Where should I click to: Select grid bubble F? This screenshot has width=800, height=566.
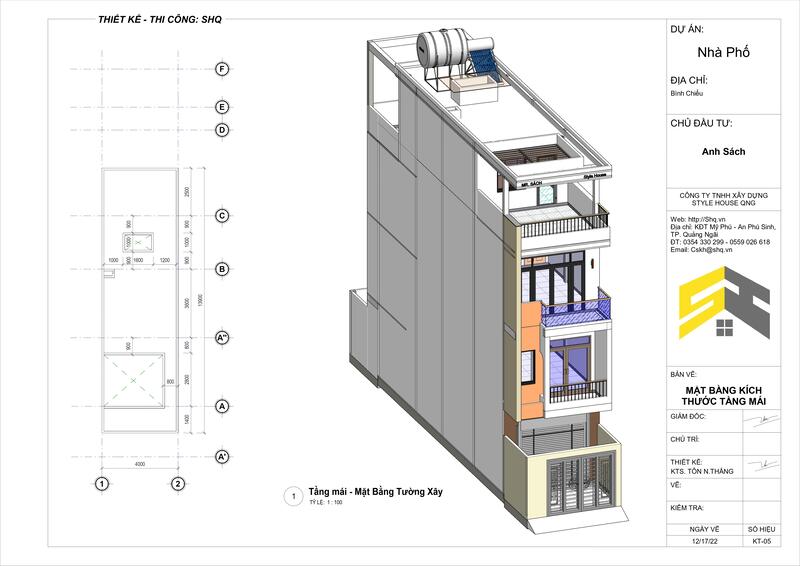click(222, 69)
